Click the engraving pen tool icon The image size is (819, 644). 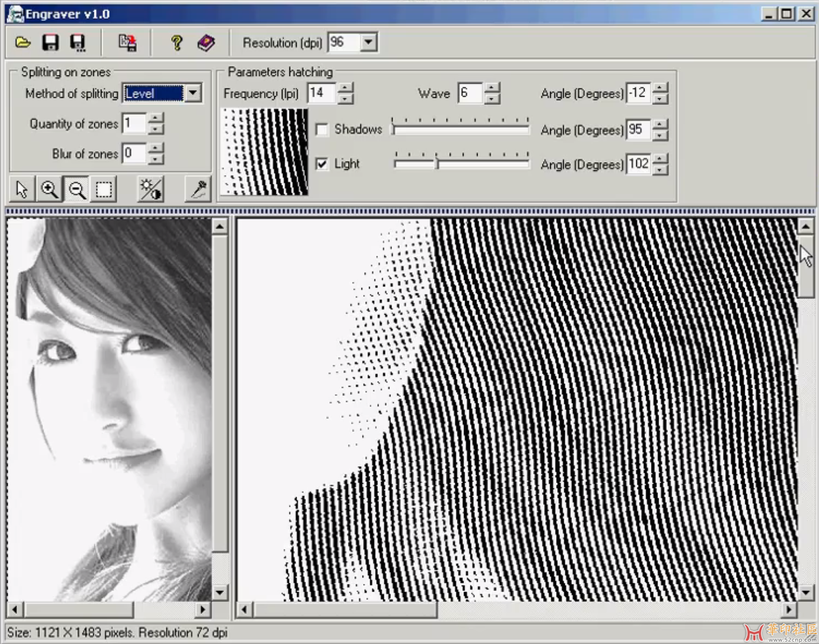198,190
